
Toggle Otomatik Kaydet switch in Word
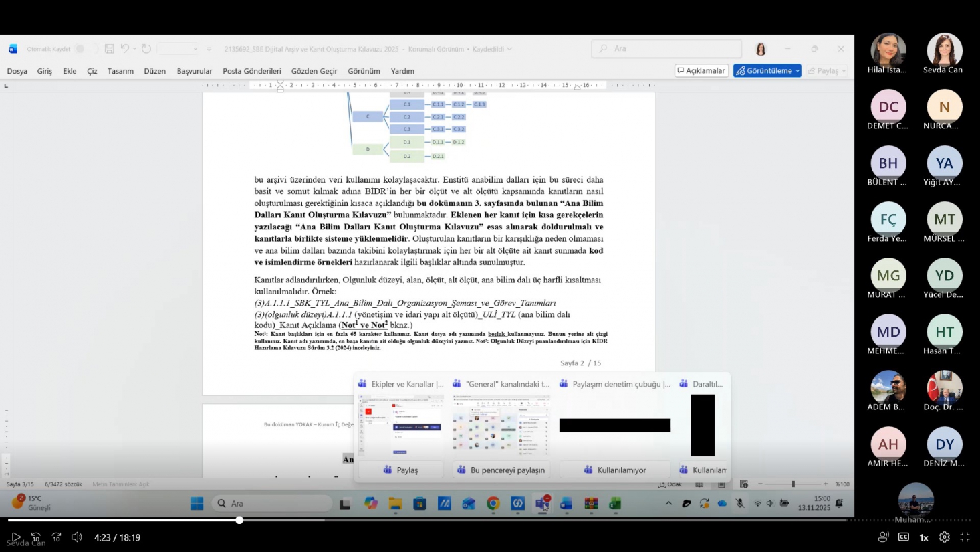pyautogui.click(x=85, y=49)
